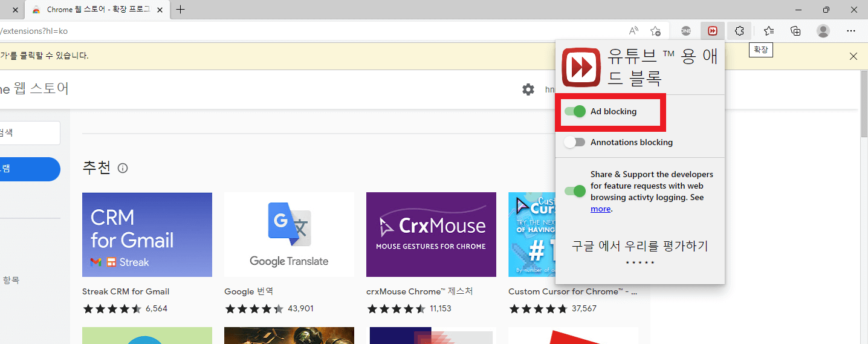Click the user profile avatar icon
868x344 pixels.
823,31
